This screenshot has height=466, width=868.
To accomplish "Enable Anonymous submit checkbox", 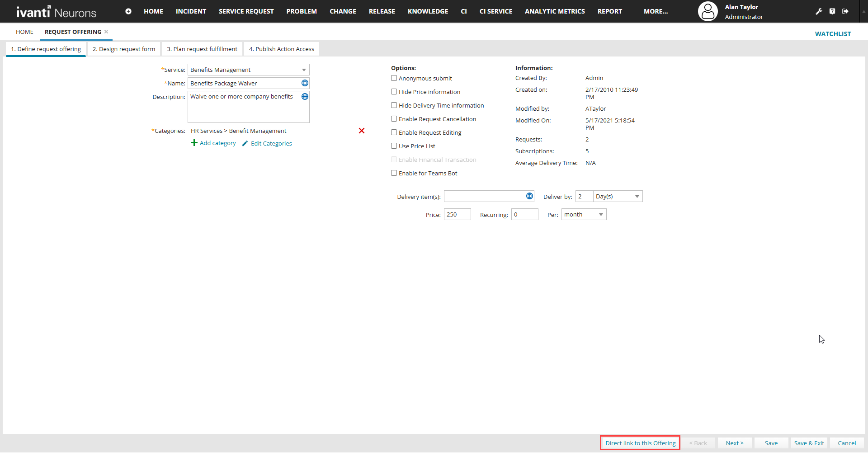I will point(394,78).
